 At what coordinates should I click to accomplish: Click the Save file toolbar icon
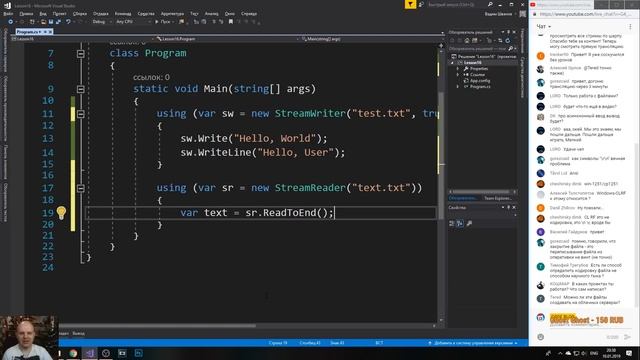pos(51,22)
